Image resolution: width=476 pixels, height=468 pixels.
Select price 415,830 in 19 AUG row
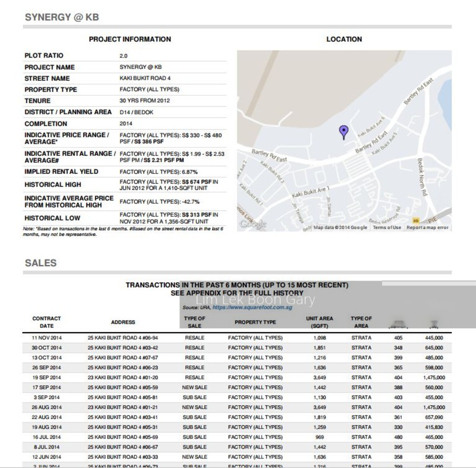pyautogui.click(x=434, y=427)
